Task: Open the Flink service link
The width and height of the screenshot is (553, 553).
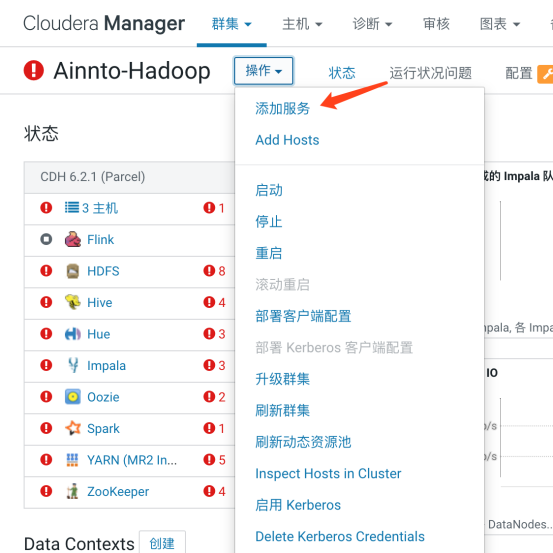Action: 101,239
